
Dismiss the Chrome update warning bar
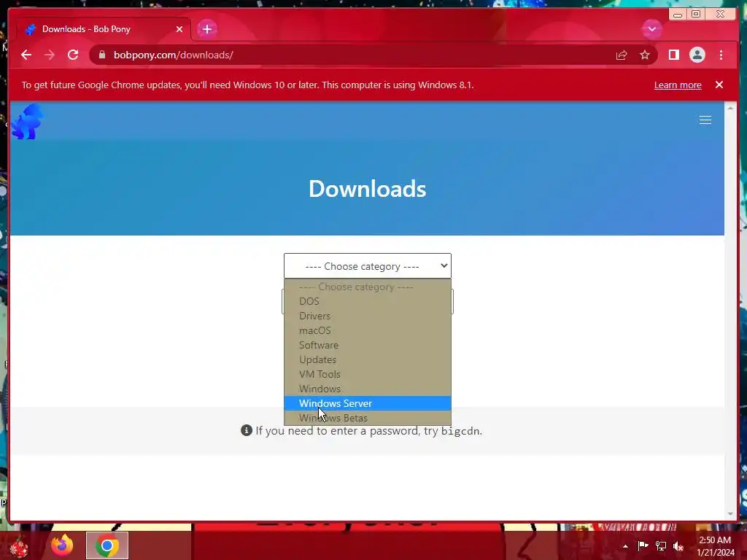(x=719, y=85)
